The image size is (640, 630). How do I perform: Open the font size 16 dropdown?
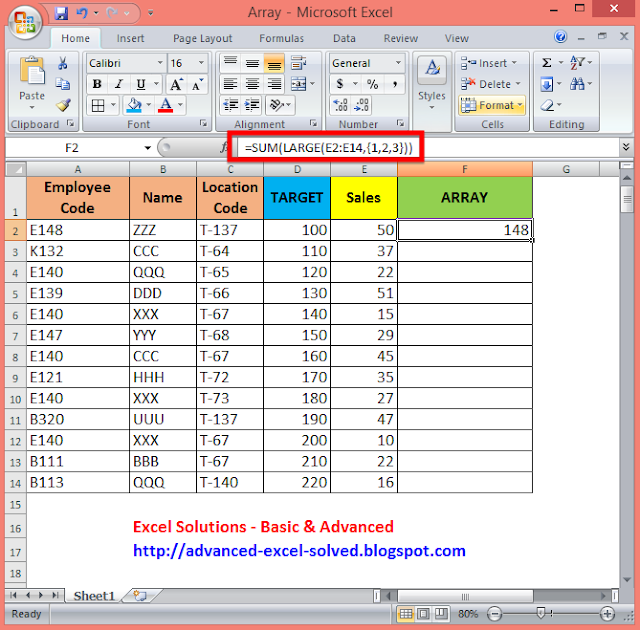201,63
